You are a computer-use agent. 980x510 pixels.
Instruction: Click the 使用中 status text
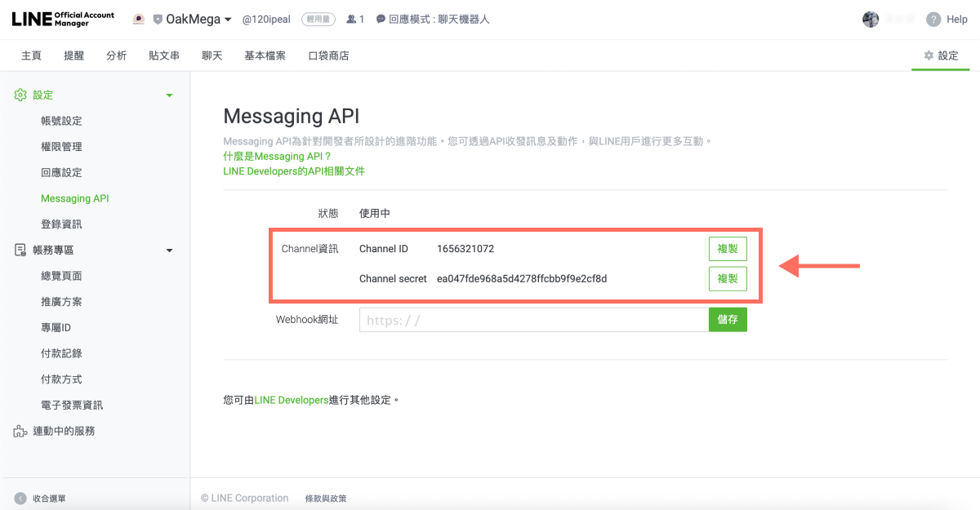pyautogui.click(x=375, y=213)
